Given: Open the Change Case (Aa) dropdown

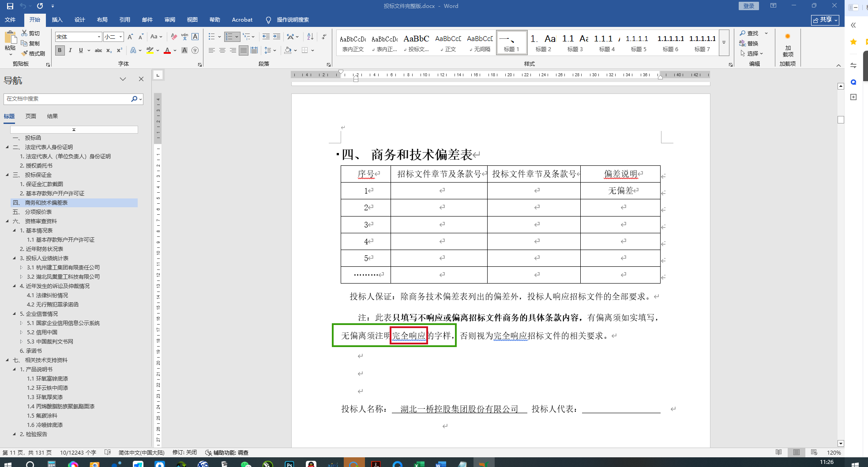Looking at the screenshot, I should point(156,37).
